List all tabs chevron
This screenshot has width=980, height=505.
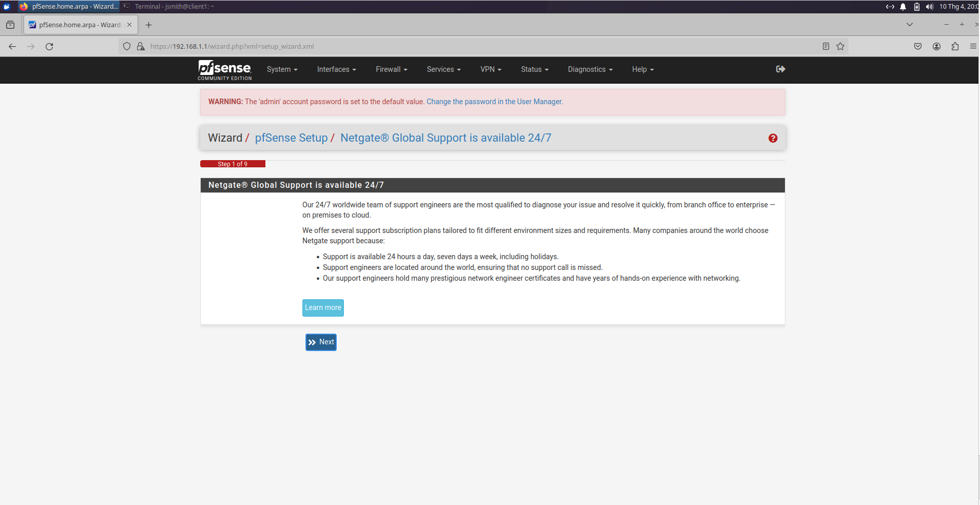pos(909,25)
